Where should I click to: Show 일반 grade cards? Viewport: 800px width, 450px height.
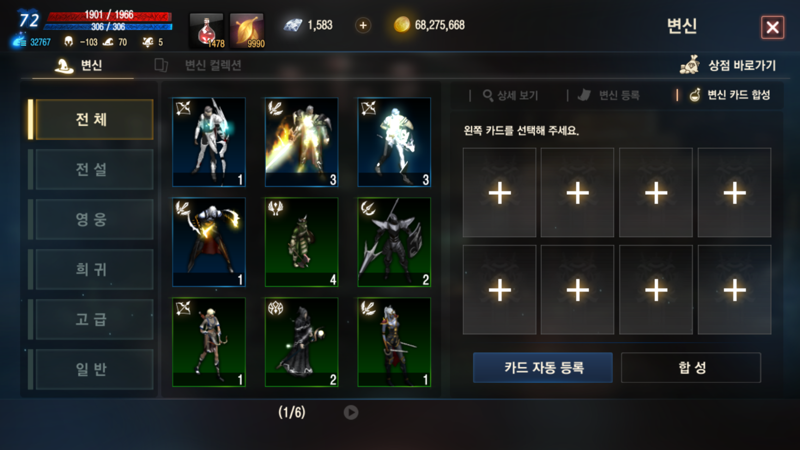coord(94,369)
